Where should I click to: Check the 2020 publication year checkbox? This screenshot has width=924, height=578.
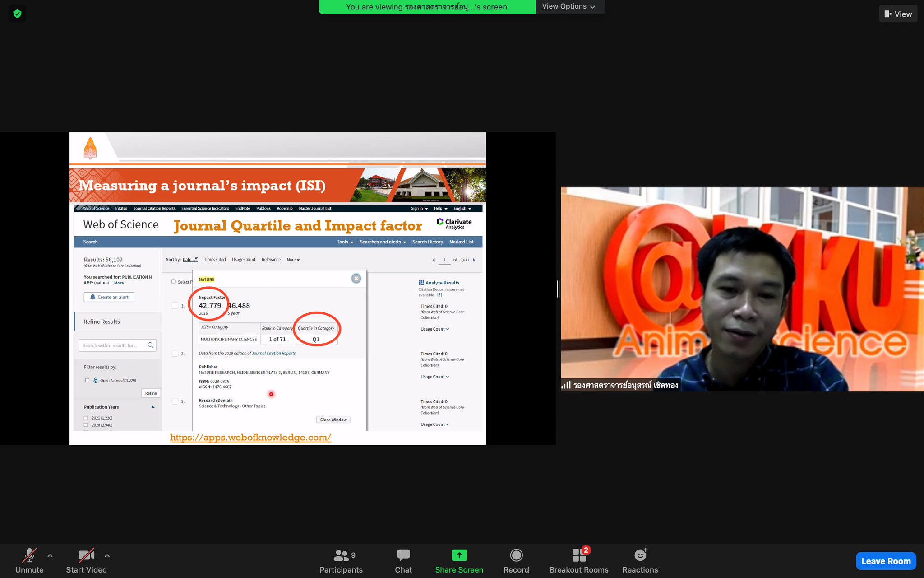86,425
